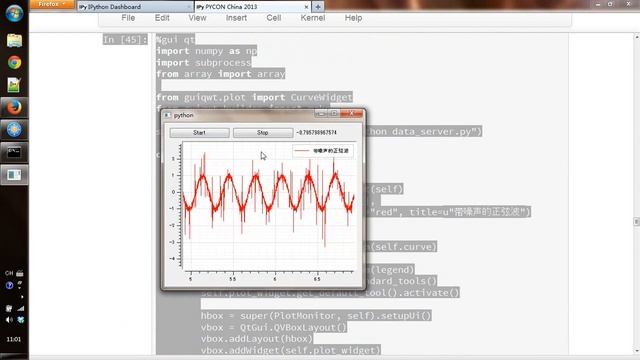Click the CH language indicator in tray
Viewport: 640px width, 360px height.
pyautogui.click(x=9, y=273)
